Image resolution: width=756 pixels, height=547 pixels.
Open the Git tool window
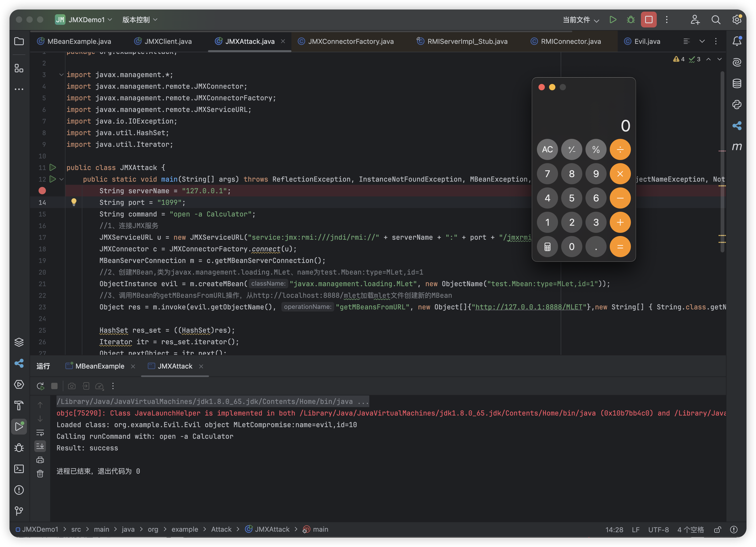[19, 511]
